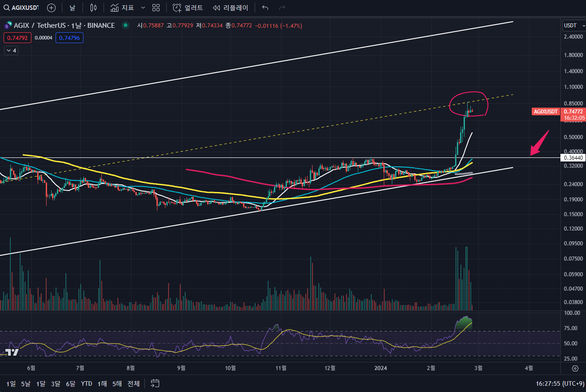Open the go-to-date calendar icon
The height and width of the screenshot is (392, 586).
point(155,383)
